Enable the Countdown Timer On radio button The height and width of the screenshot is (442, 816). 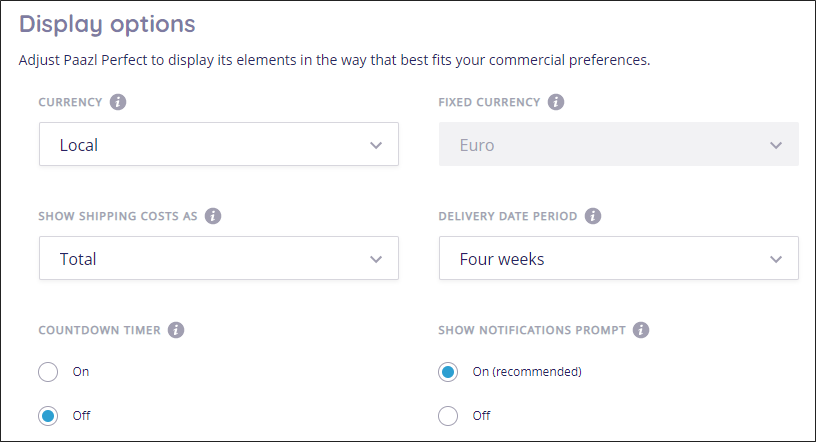(48, 372)
